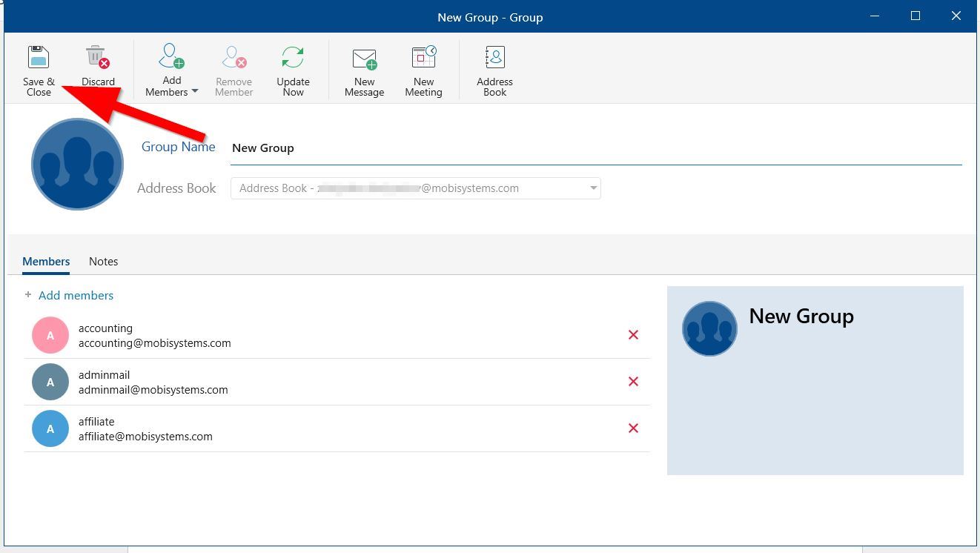Image resolution: width=980 pixels, height=553 pixels.
Task: Open the Address Book
Action: [494, 70]
